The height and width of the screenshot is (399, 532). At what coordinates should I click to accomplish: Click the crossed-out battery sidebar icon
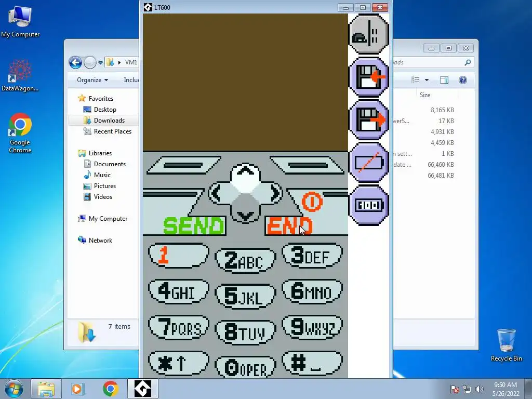368,163
